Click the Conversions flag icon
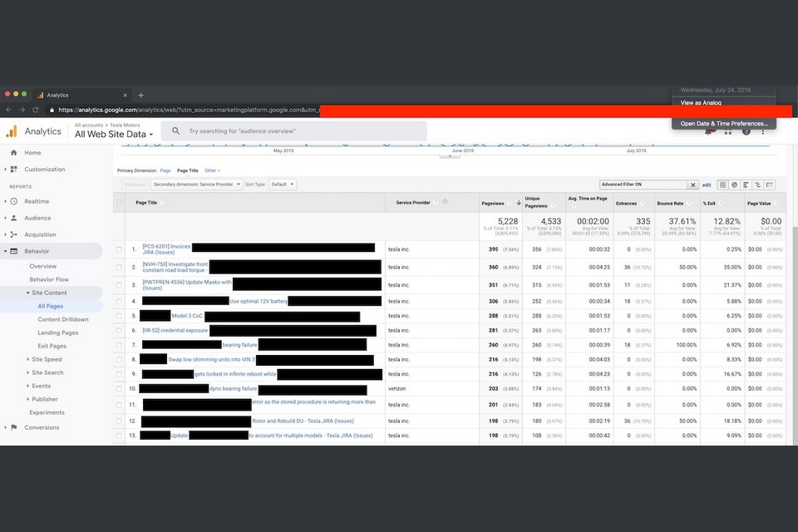The height and width of the screenshot is (532, 798). point(14,427)
